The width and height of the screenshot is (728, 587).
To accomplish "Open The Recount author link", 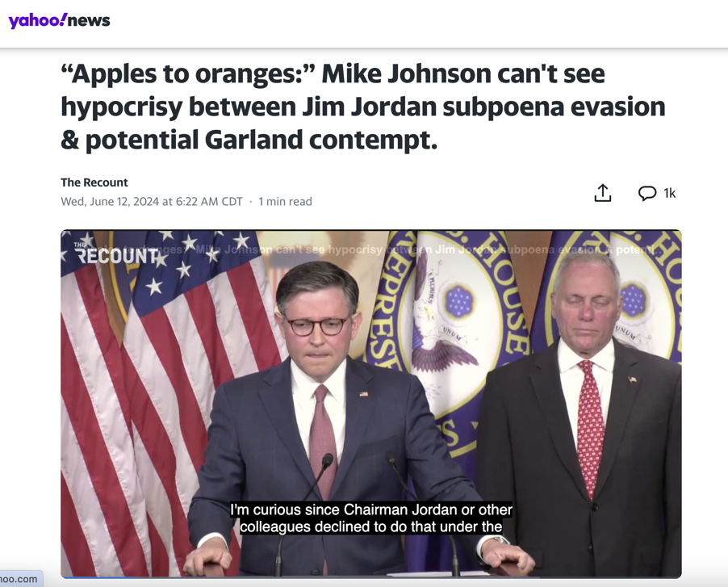I will pyautogui.click(x=94, y=182).
